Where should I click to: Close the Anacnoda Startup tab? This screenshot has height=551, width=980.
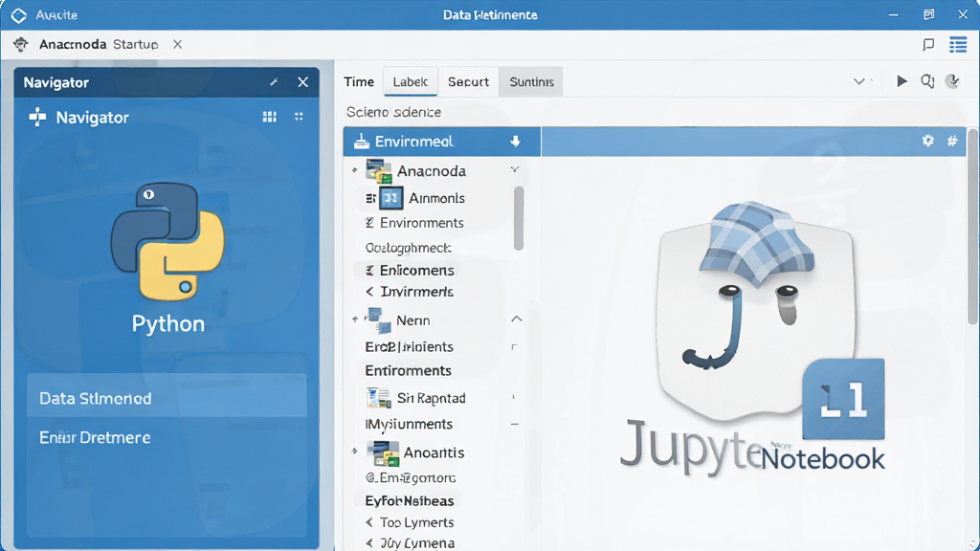(177, 44)
